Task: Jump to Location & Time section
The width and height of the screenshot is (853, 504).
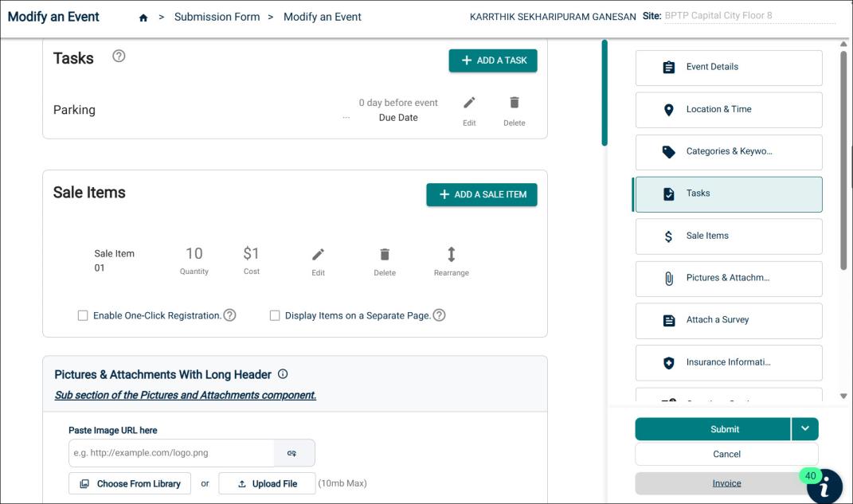Action: [728, 110]
